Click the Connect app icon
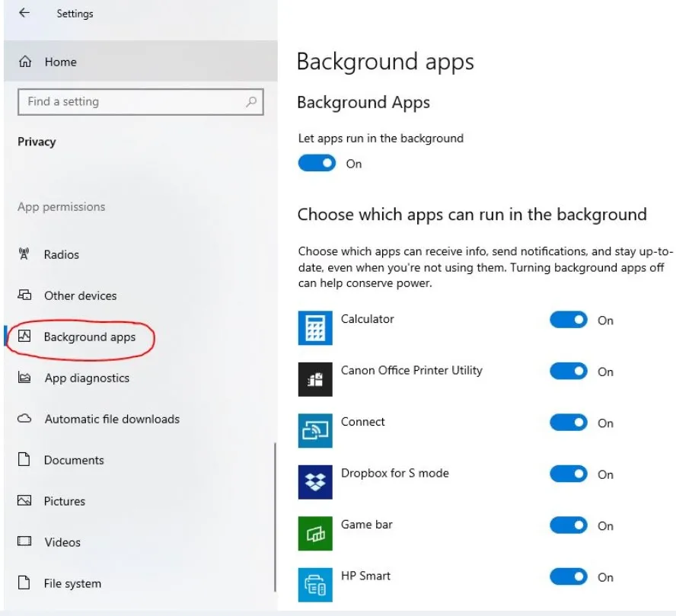 click(314, 431)
